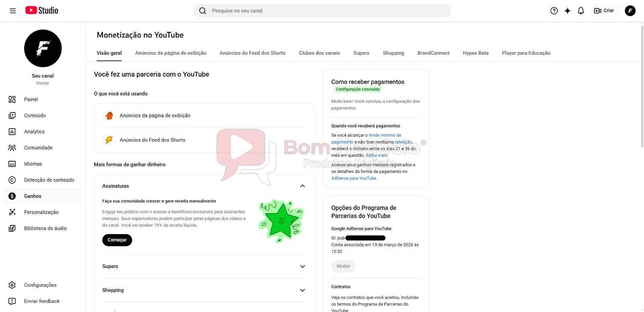
Task: Open Personalização magic wand icon
Action: click(12, 212)
